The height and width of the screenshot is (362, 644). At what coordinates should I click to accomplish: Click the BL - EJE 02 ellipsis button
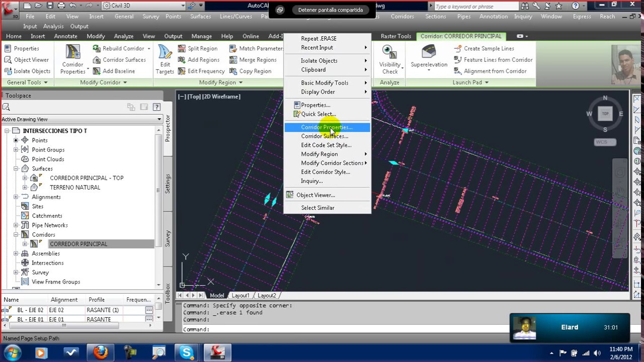tap(149, 310)
